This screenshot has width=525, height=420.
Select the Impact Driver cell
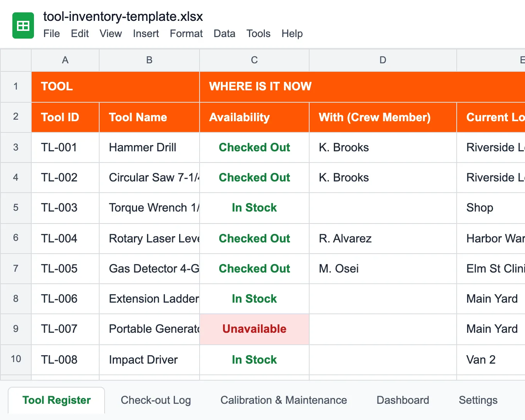pos(149,360)
